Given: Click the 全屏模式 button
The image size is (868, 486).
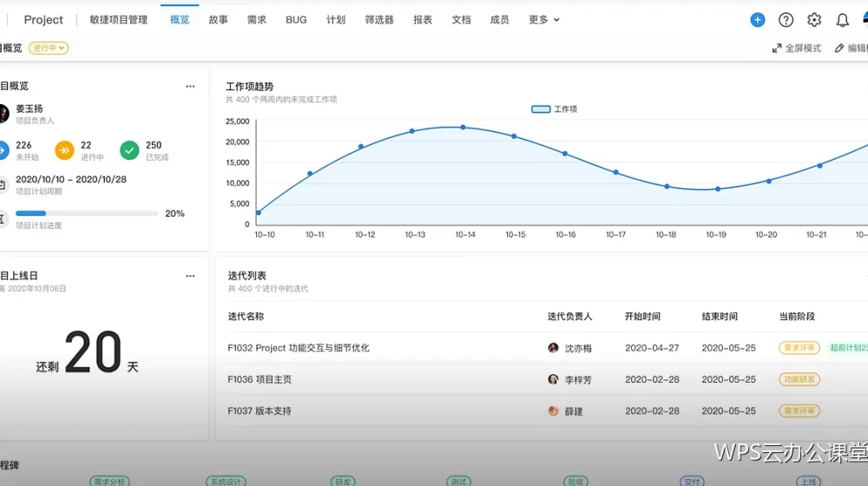Looking at the screenshot, I should [797, 49].
